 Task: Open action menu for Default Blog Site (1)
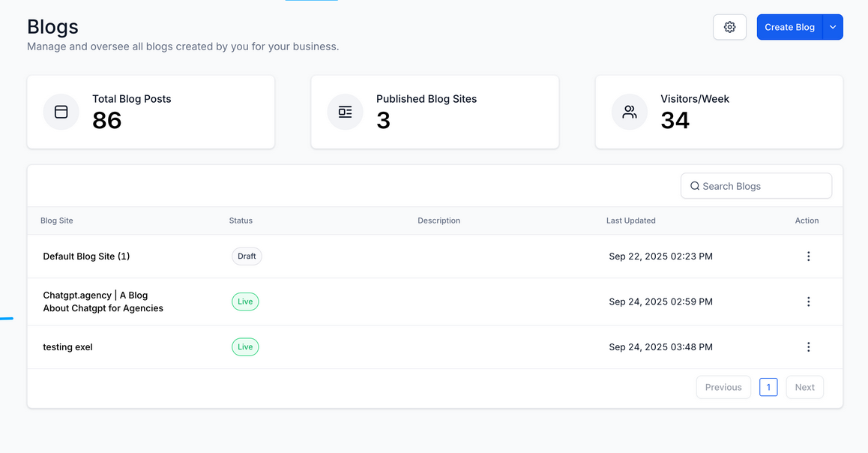[808, 256]
